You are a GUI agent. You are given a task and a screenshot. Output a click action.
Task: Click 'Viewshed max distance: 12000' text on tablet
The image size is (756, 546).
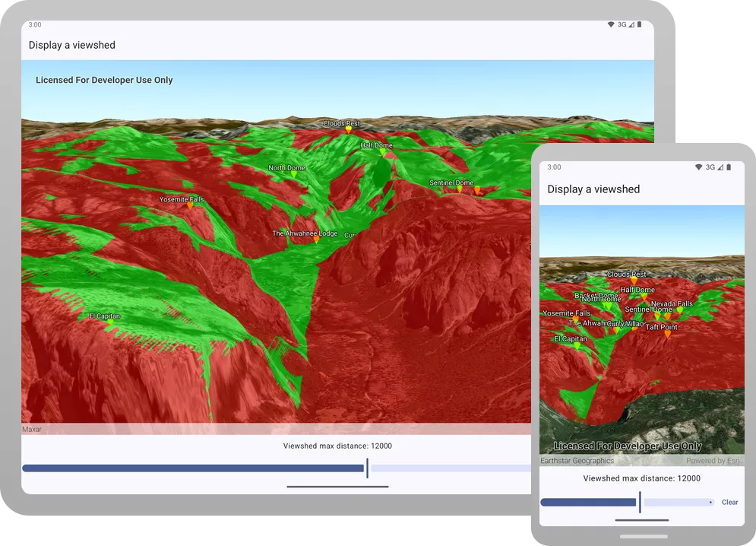click(337, 446)
